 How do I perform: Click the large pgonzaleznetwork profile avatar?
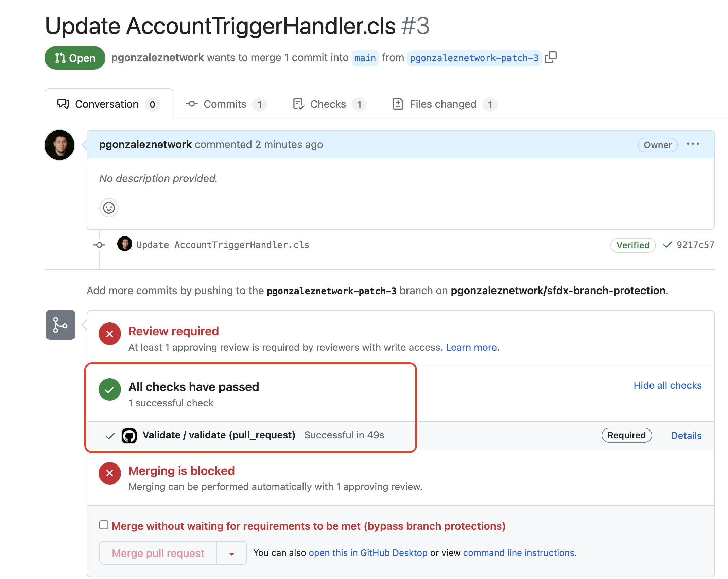(x=59, y=145)
